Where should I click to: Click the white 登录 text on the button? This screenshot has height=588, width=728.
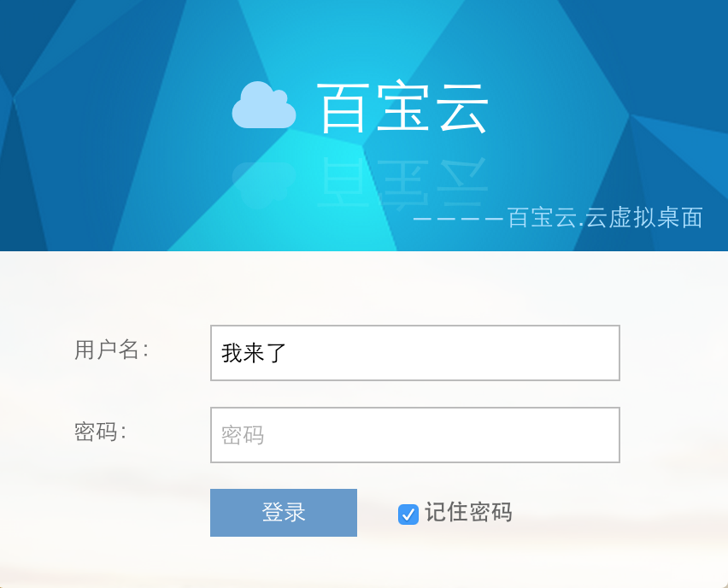click(284, 513)
